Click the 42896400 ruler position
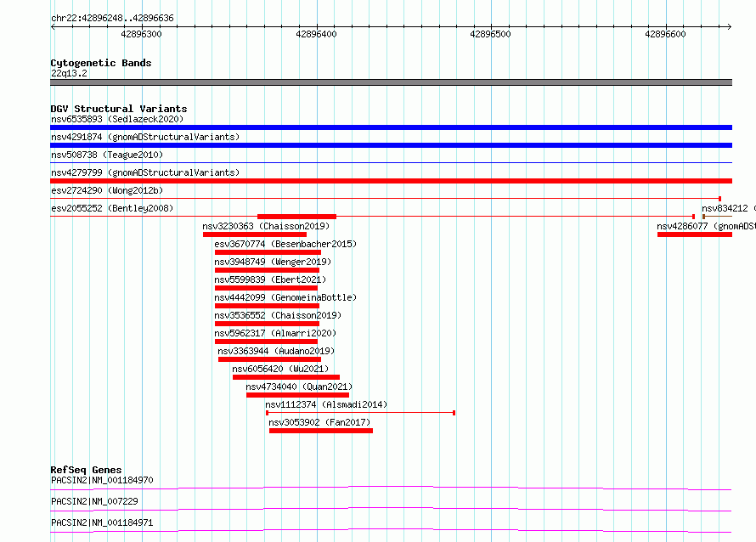 coord(316,34)
